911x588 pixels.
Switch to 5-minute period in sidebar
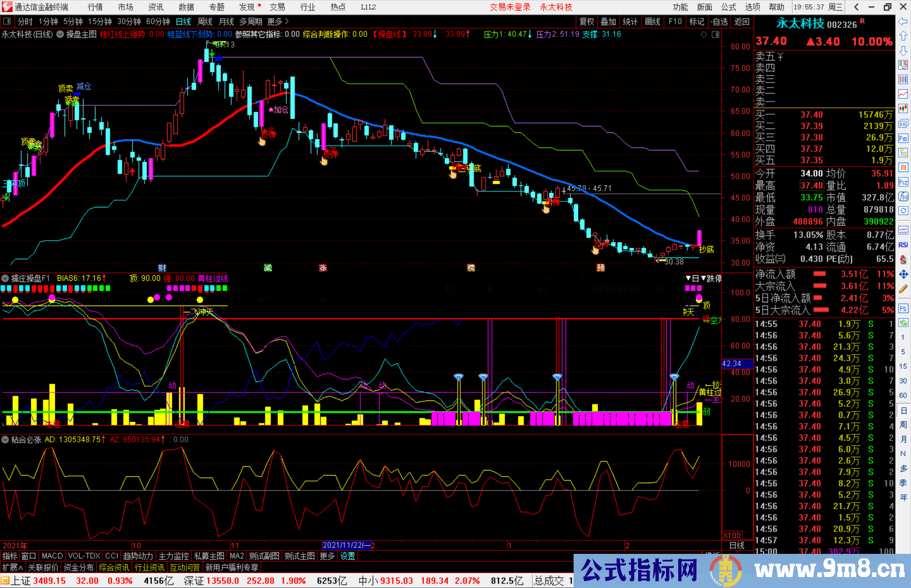[x=903, y=352]
